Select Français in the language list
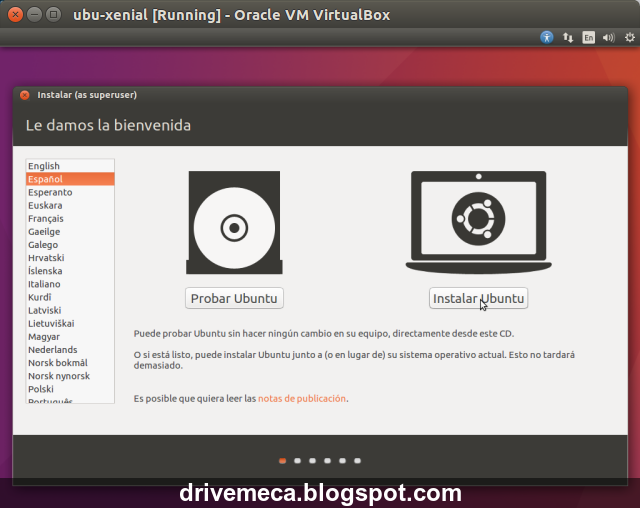Screen dimensions: 640x508 pos(70,218)
